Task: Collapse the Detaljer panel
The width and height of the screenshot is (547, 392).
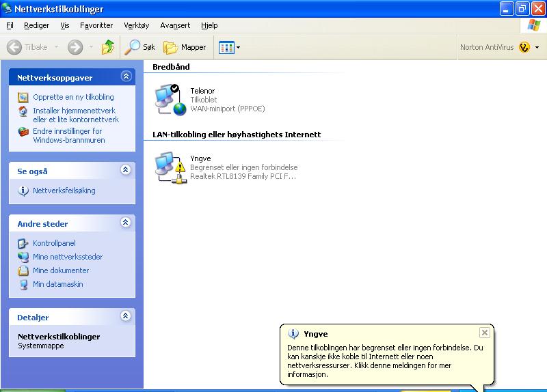Action: coord(126,316)
